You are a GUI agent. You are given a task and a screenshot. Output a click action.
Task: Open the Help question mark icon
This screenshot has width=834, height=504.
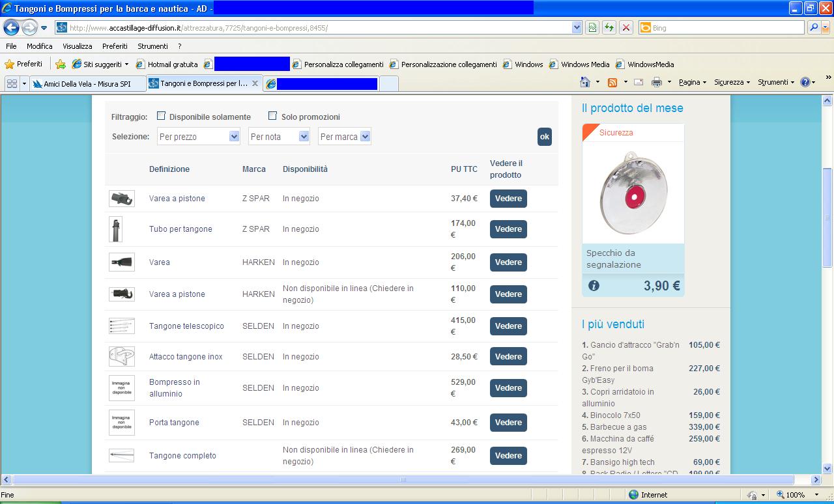[805, 82]
